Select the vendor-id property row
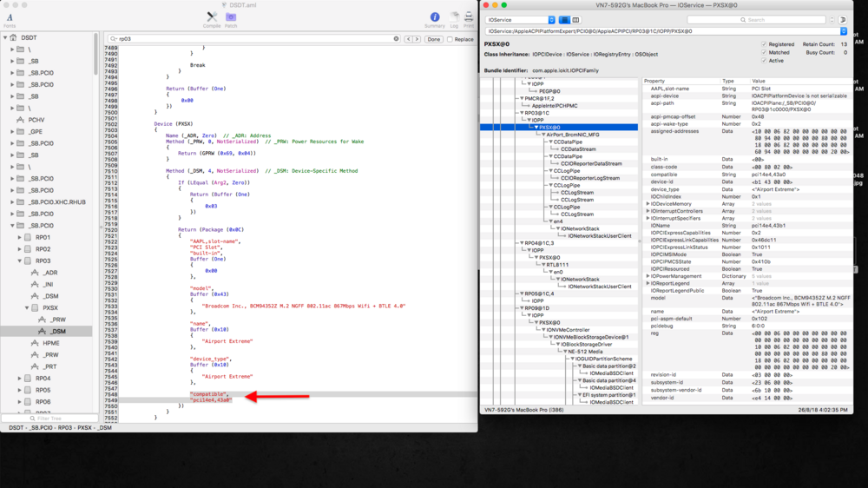This screenshot has height=488, width=868. tap(746, 398)
